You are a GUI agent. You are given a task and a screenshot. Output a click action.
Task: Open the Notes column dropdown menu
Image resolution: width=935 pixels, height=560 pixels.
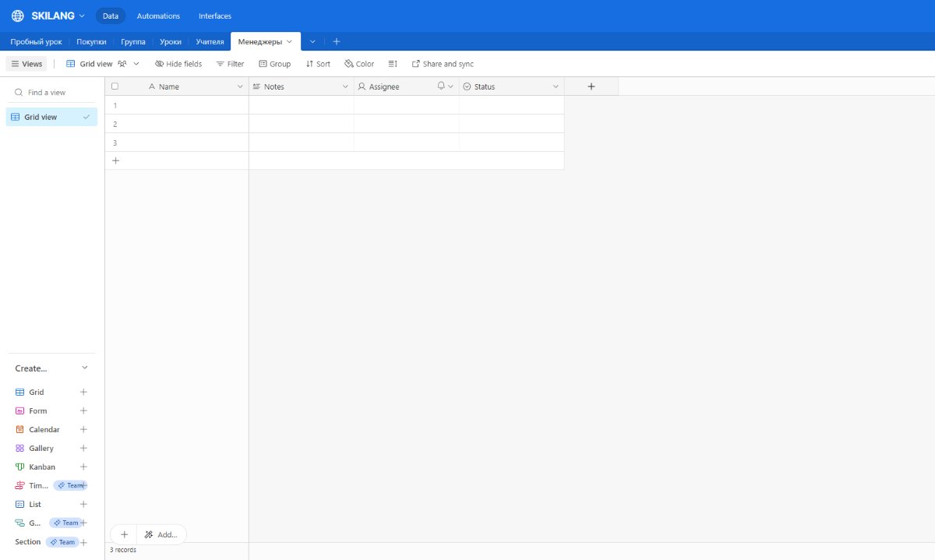[x=345, y=86]
